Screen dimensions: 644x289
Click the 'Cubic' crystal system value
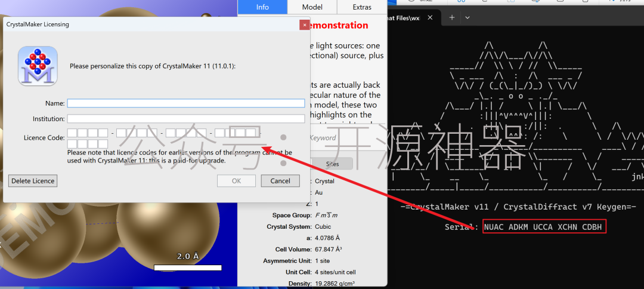[323, 226]
